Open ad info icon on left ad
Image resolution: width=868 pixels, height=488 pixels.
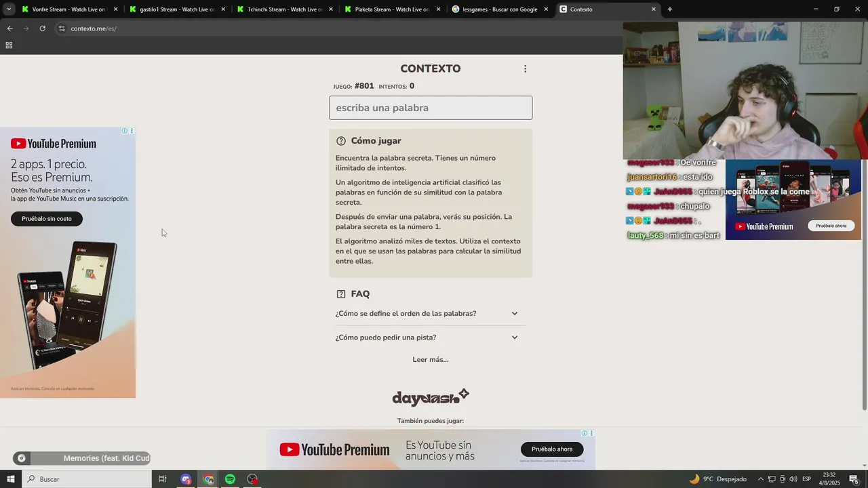coord(124,131)
